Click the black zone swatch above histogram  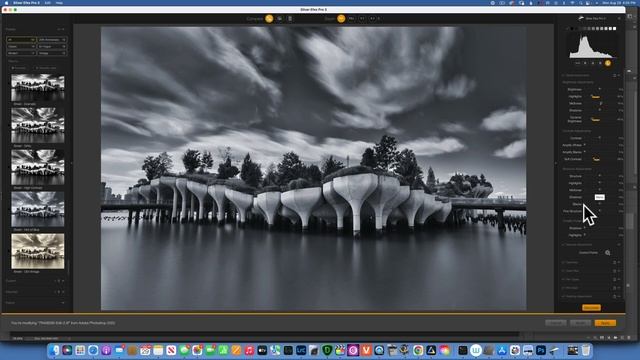click(x=572, y=29)
